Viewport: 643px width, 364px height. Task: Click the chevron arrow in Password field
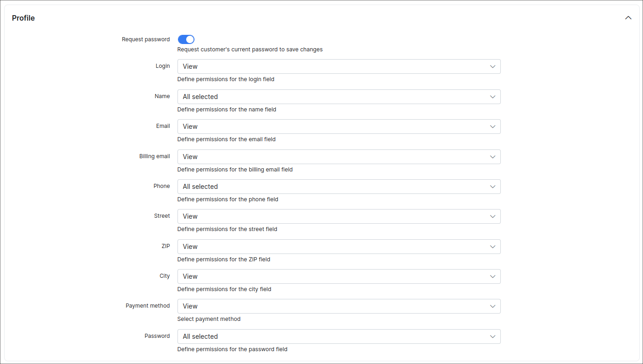(x=493, y=336)
